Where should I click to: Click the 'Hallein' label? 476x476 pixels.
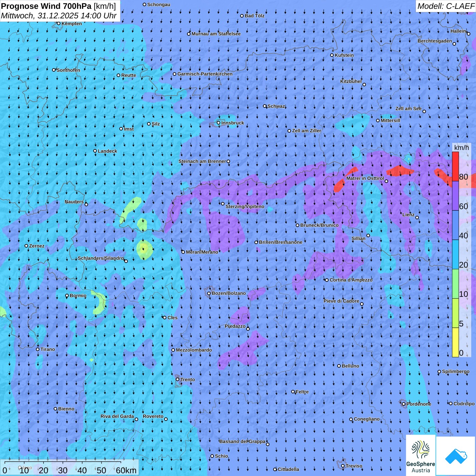(x=458, y=31)
